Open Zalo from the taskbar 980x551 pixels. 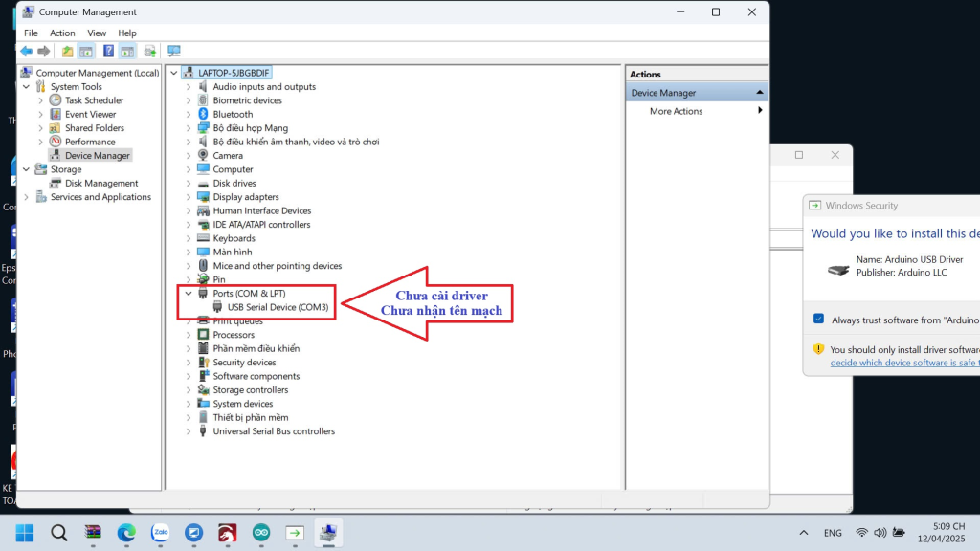pyautogui.click(x=160, y=532)
